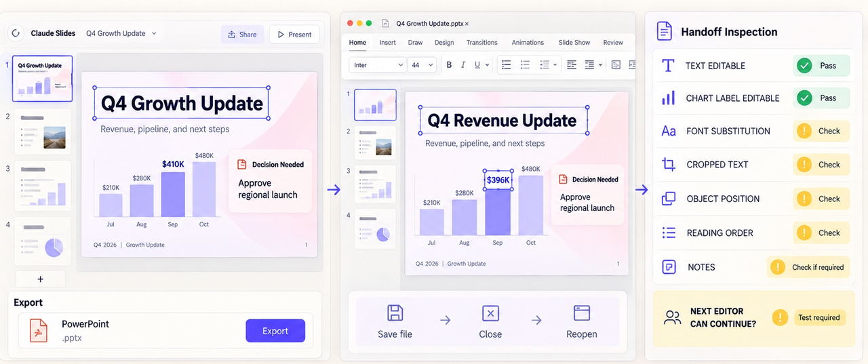Click the Check badge for Cropped Text
The width and height of the screenshot is (868, 364).
pyautogui.click(x=821, y=164)
